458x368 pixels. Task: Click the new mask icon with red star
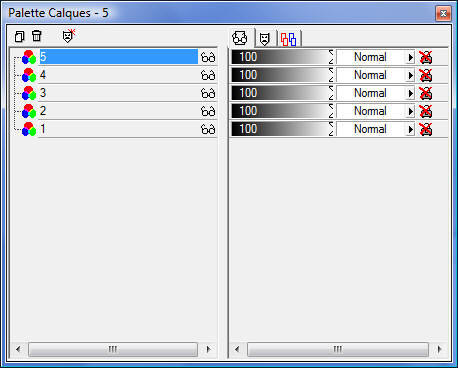pyautogui.click(x=68, y=36)
